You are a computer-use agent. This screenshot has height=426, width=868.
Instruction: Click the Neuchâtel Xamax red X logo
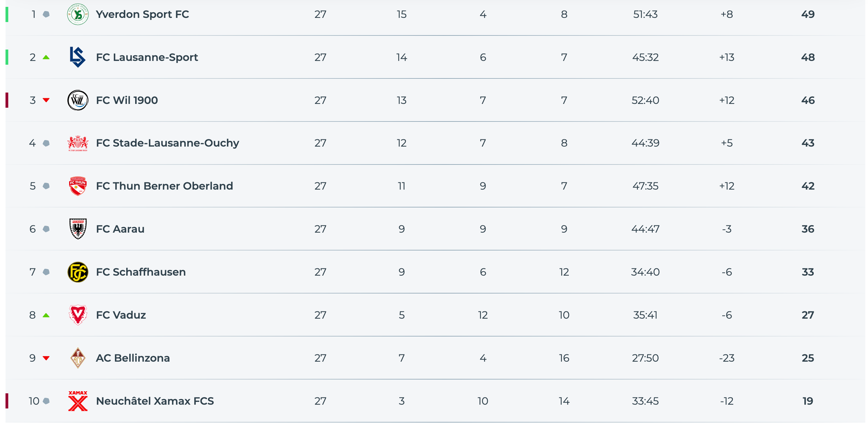pos(78,401)
